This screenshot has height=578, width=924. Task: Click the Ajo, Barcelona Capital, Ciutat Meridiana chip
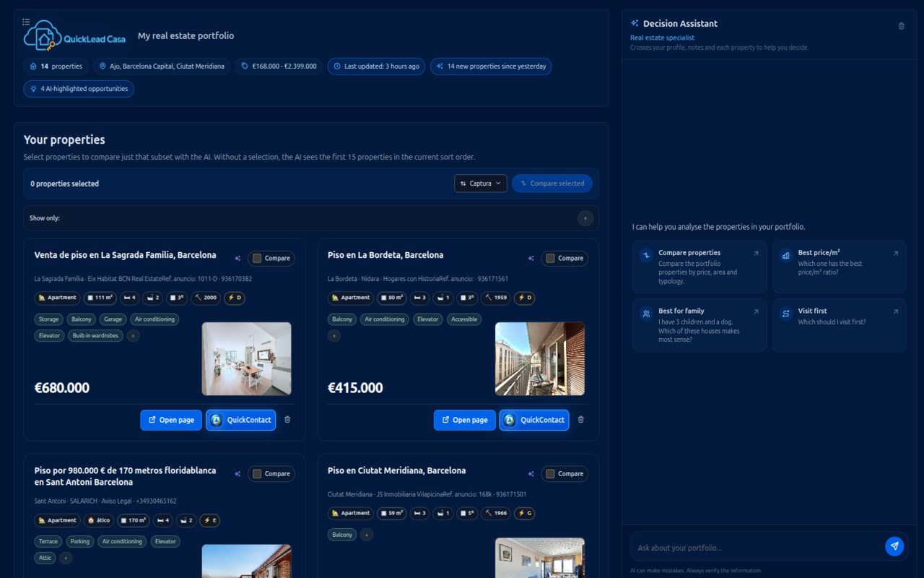(x=162, y=66)
